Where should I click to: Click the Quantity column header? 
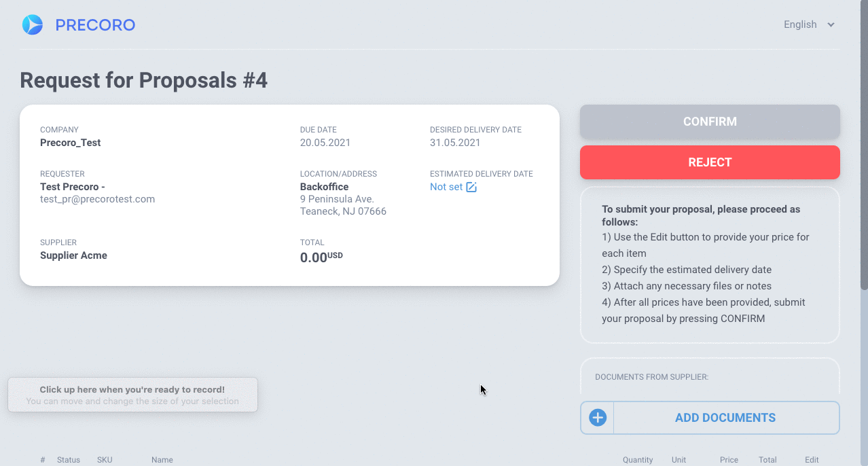pyautogui.click(x=638, y=460)
